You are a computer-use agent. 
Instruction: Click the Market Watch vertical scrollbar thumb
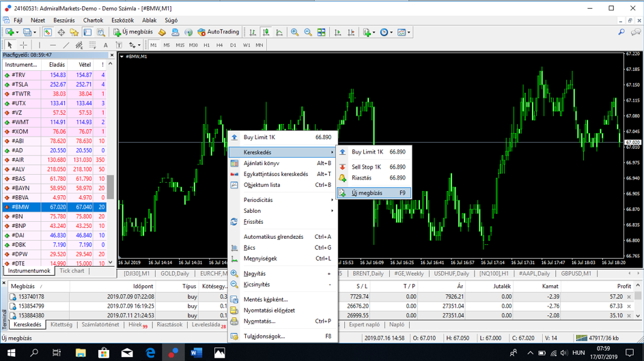point(110,187)
